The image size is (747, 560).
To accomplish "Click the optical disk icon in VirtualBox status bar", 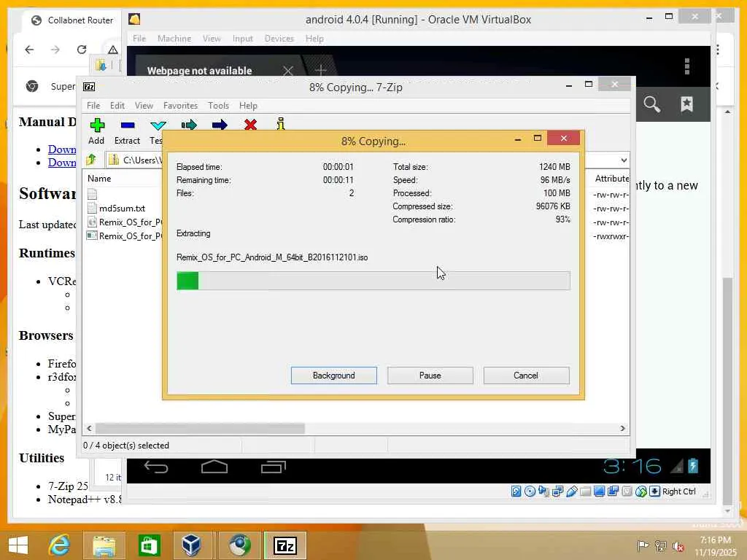I will coord(530,491).
